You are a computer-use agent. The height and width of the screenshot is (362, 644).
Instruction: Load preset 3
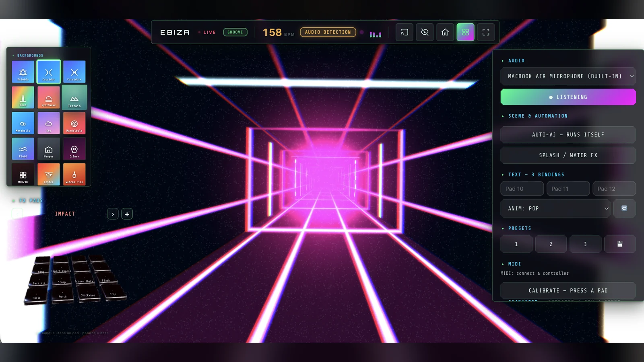(586, 244)
